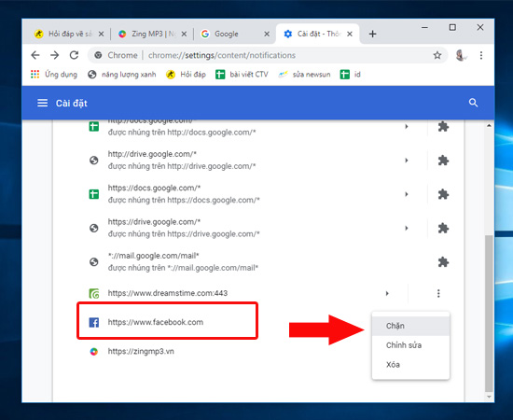This screenshot has width=513, height=420.
Task: Click extension puzzle icon for https://docs.google.com
Action: [x=443, y=194]
